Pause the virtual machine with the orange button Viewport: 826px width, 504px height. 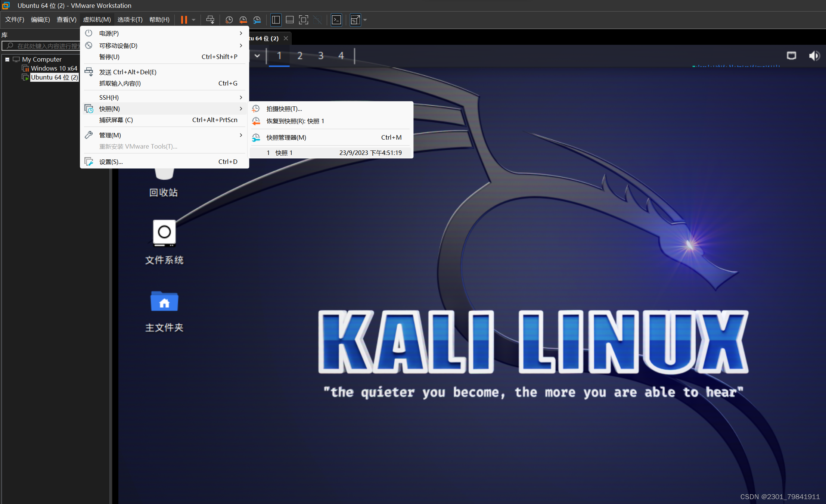(x=184, y=20)
